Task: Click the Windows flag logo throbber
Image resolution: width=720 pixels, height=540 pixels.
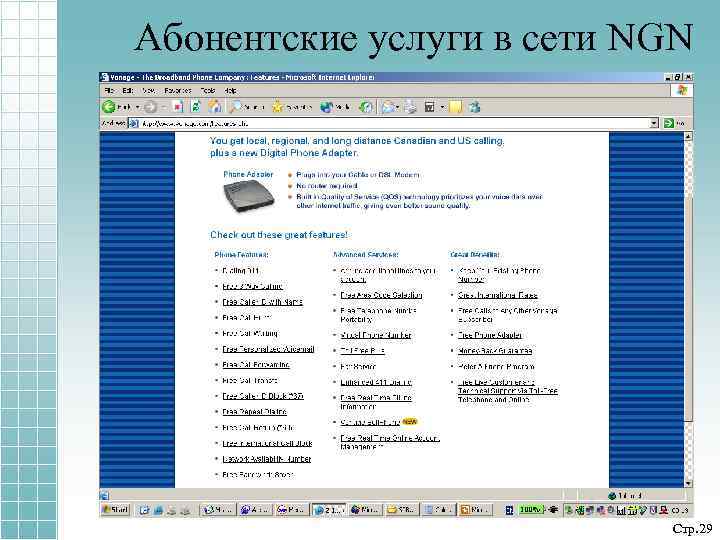Action: pos(682,90)
